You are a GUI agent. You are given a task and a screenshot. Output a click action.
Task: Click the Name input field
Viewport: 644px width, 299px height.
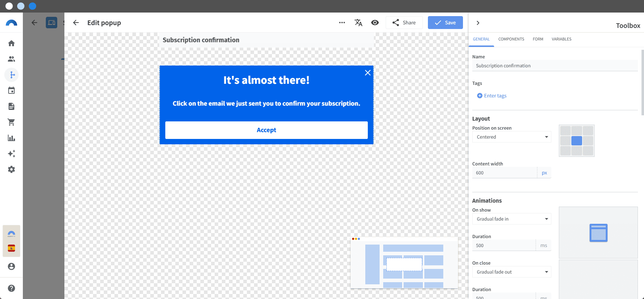[555, 66]
